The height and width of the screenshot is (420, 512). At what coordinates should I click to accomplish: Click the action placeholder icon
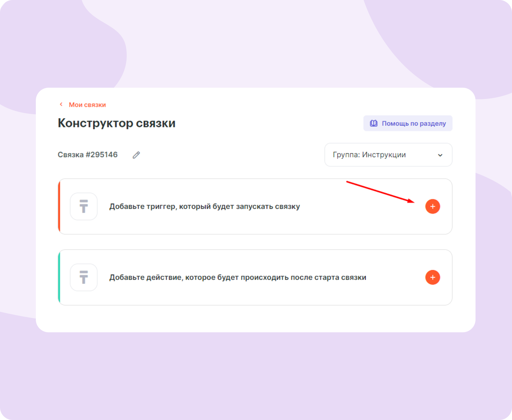(84, 277)
